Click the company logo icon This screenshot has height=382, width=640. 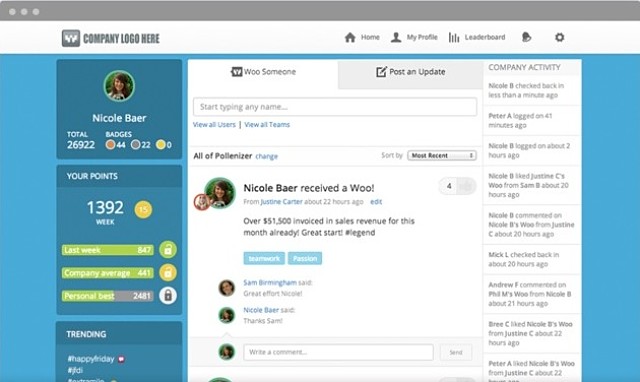click(x=71, y=38)
